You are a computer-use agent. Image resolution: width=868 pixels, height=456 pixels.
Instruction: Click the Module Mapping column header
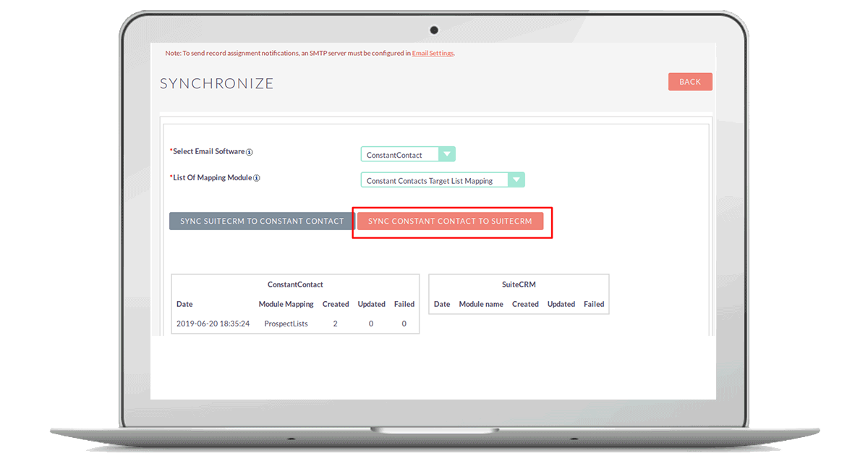(286, 304)
